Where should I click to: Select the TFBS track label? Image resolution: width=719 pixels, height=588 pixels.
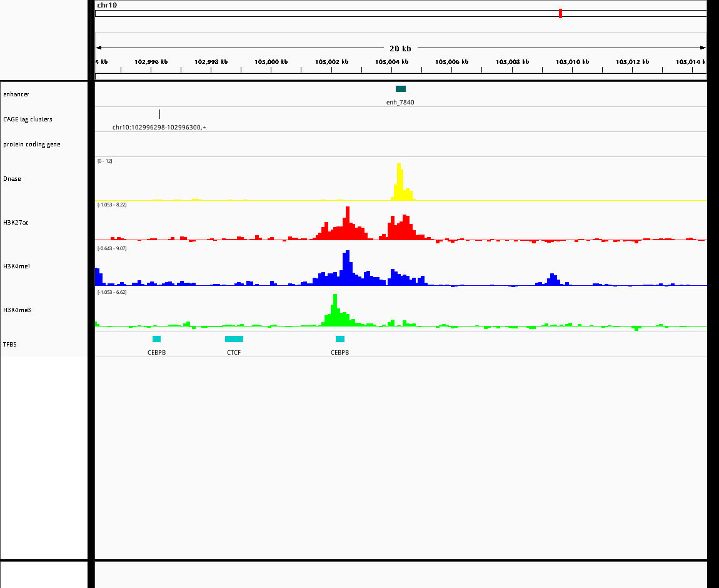(x=9, y=345)
